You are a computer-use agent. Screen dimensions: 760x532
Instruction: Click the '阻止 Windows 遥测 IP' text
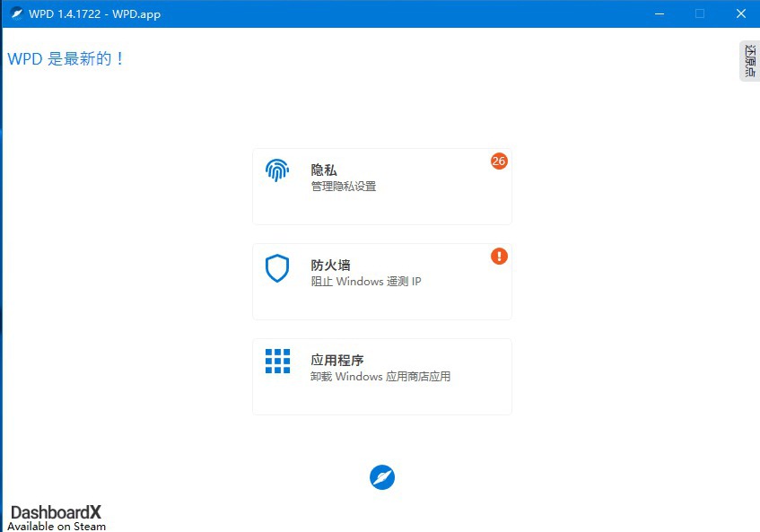coord(366,281)
